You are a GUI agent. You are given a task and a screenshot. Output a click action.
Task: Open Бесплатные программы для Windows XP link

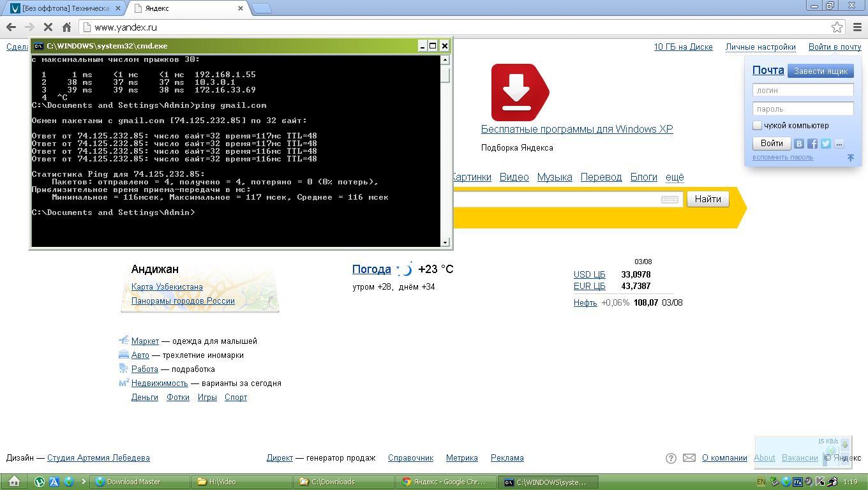(x=577, y=129)
